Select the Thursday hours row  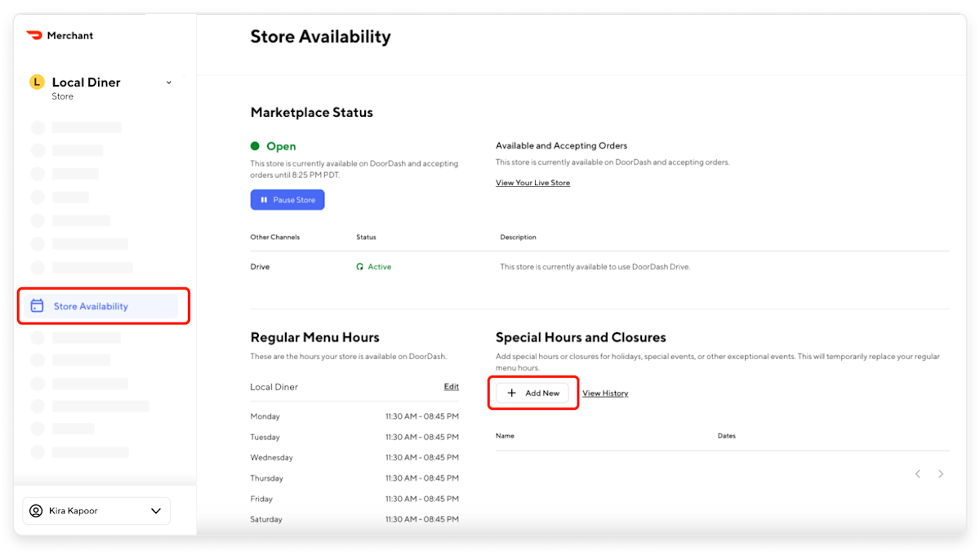(354, 478)
